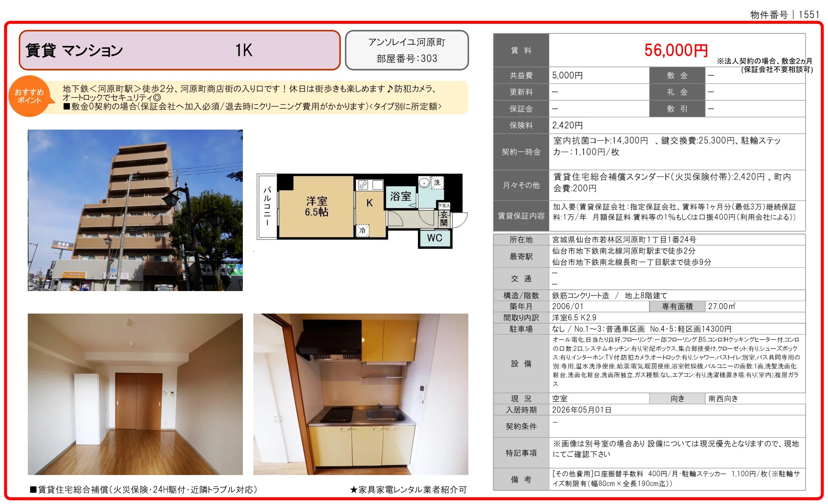Screen dimensions: 828x504
Task: Click the ※画像は別号室の場合あり note
Action: pyautogui.click(x=676, y=449)
